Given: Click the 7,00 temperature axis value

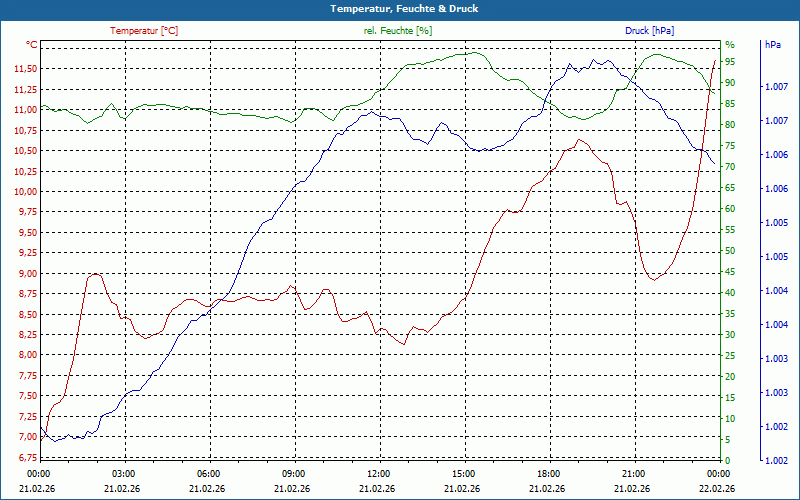Looking at the screenshot, I should coord(28,437).
